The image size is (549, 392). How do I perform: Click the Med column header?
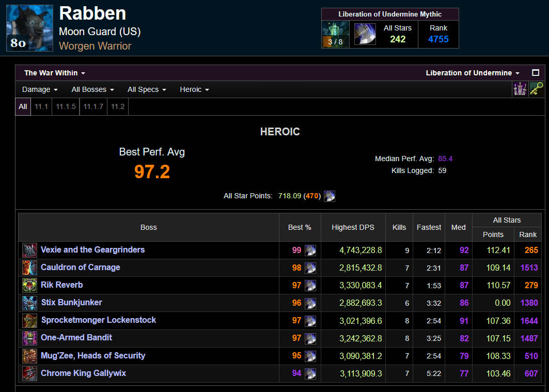click(x=458, y=227)
